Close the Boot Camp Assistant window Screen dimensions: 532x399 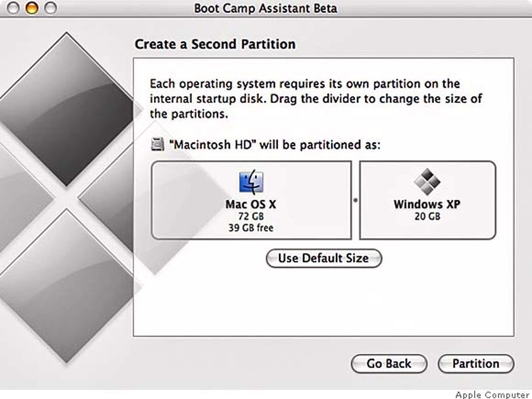(x=13, y=8)
